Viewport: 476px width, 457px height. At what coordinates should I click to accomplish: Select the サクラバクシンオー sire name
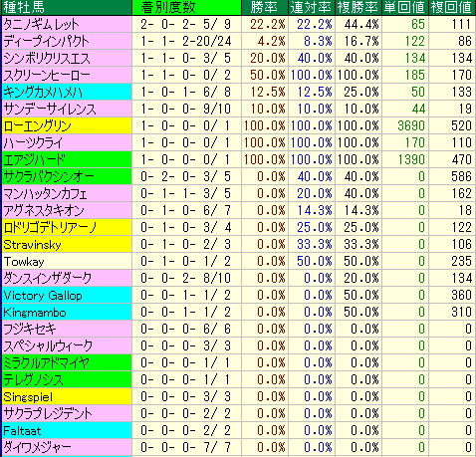(49, 176)
